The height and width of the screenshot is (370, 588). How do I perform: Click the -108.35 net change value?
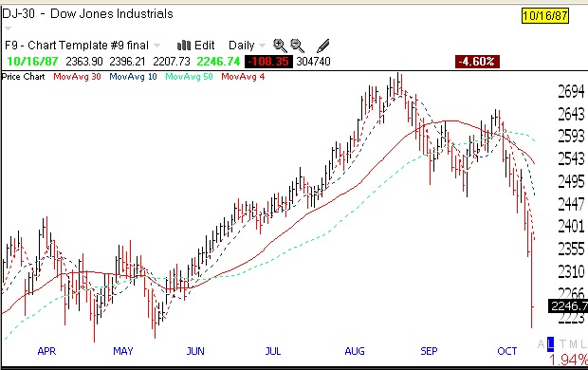click(x=268, y=61)
